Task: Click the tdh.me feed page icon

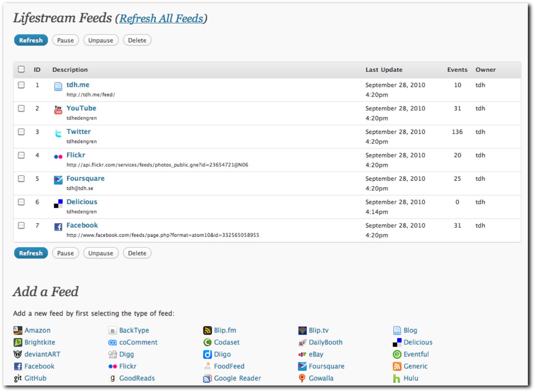Action: [x=58, y=87]
